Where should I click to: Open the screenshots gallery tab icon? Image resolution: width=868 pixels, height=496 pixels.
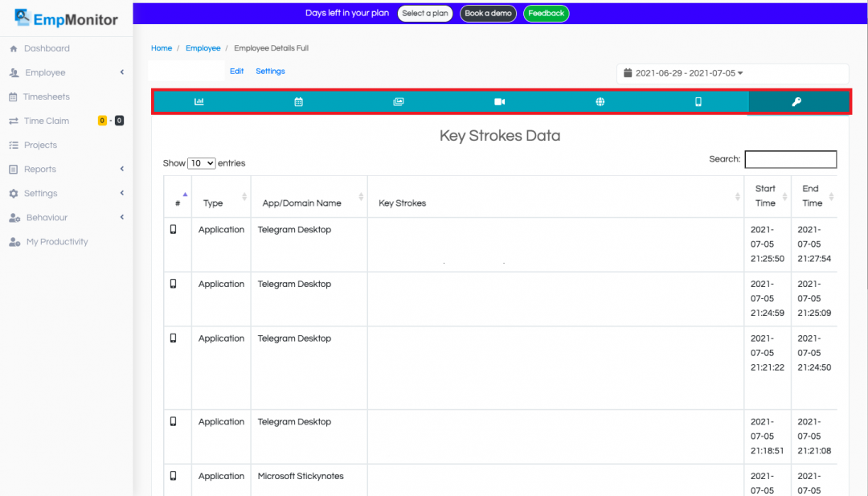tap(399, 102)
